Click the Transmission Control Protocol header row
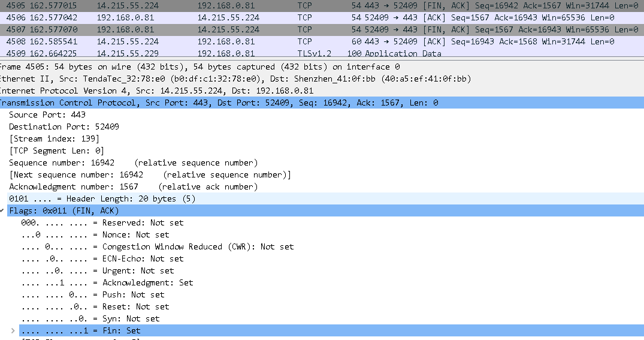This screenshot has width=644, height=340. click(x=219, y=103)
